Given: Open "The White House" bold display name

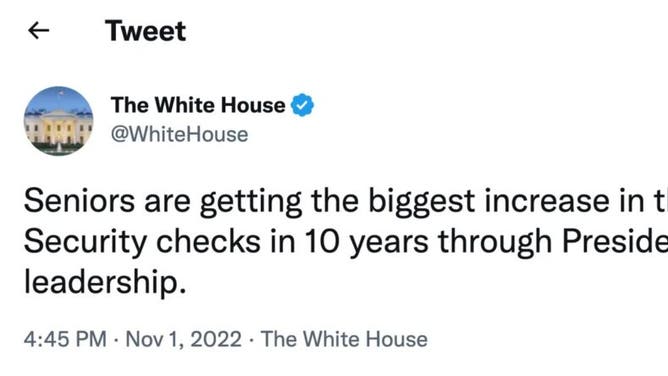Looking at the screenshot, I should pyautogui.click(x=198, y=105).
